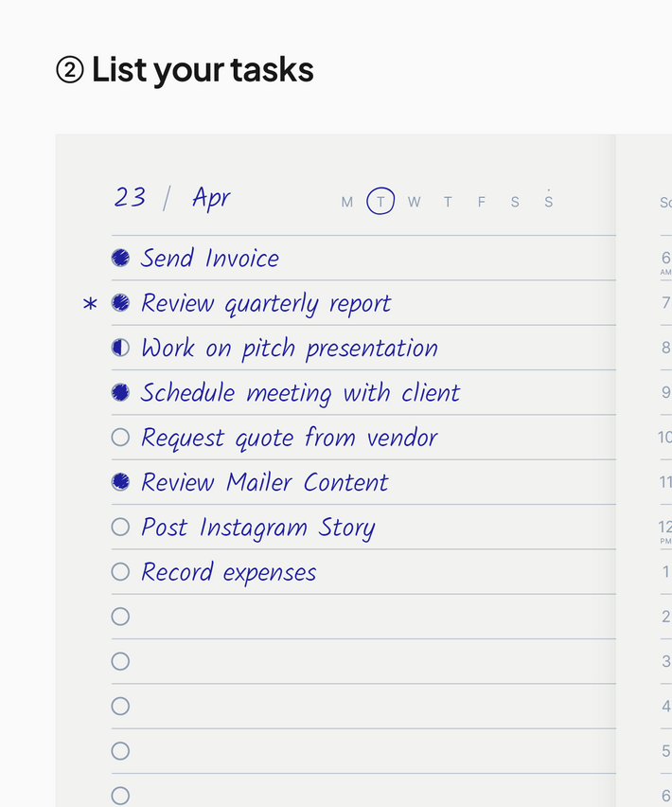Screen dimensions: 672x807
Task: Choose Friday in the weekday row
Action: pyautogui.click(x=481, y=202)
